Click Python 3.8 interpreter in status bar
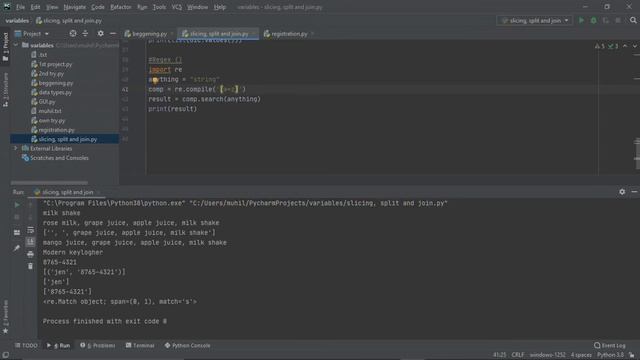Viewport: 640px width, 360px height. 610,355
